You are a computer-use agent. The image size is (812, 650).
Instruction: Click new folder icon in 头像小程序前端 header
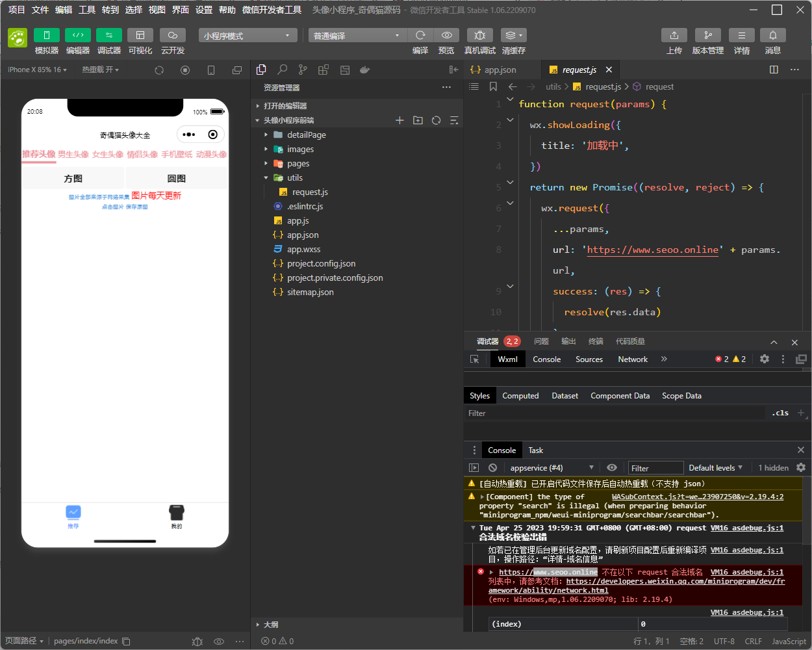418,120
